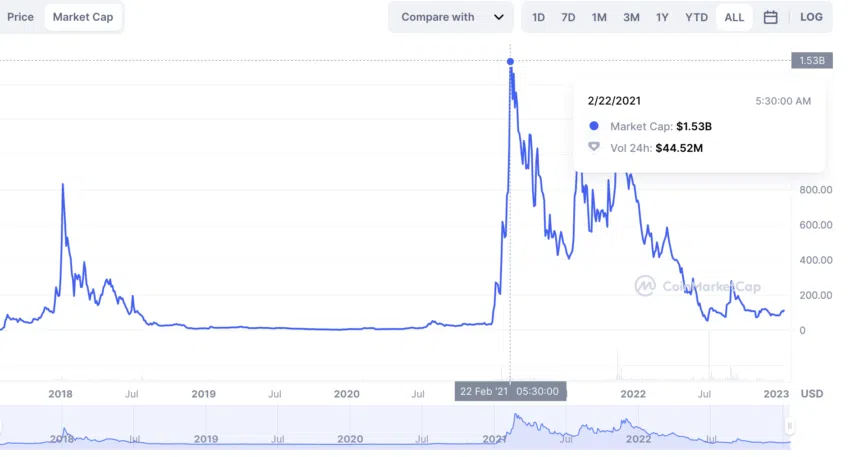Select the ALL time range
The width and height of the screenshot is (850, 457).
[x=734, y=17]
